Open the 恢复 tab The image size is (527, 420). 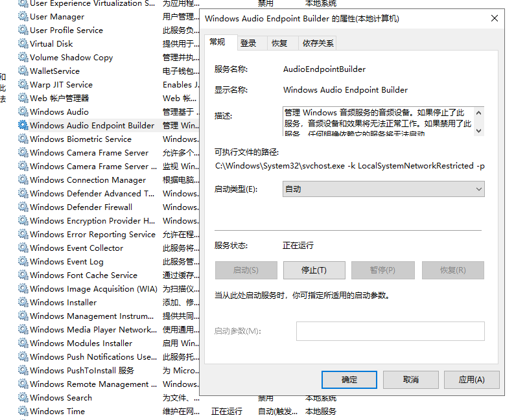(279, 43)
